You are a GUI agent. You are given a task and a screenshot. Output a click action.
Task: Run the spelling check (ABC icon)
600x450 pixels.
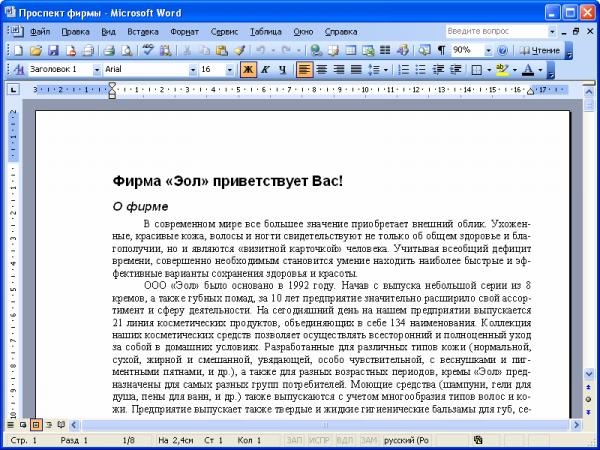point(148,50)
